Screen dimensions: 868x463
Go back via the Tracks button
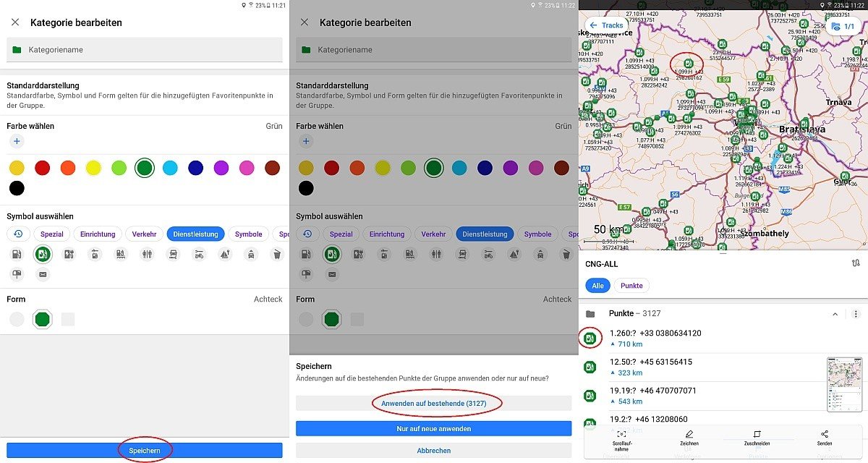(x=606, y=25)
